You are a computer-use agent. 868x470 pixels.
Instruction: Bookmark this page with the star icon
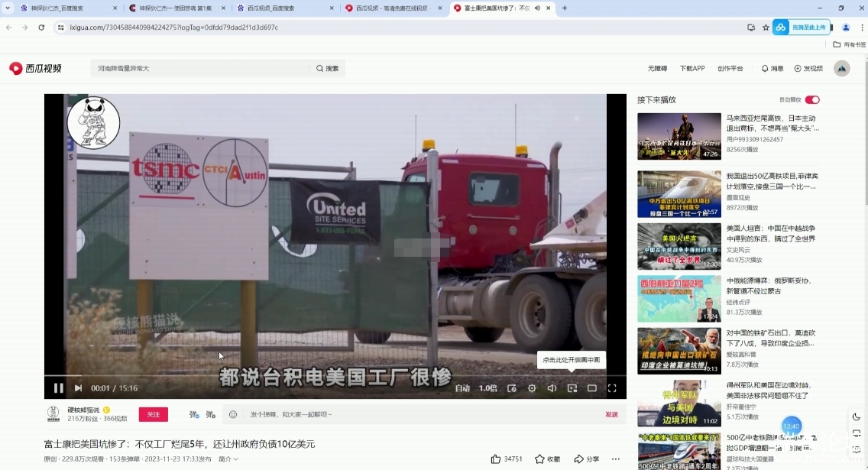(x=766, y=27)
